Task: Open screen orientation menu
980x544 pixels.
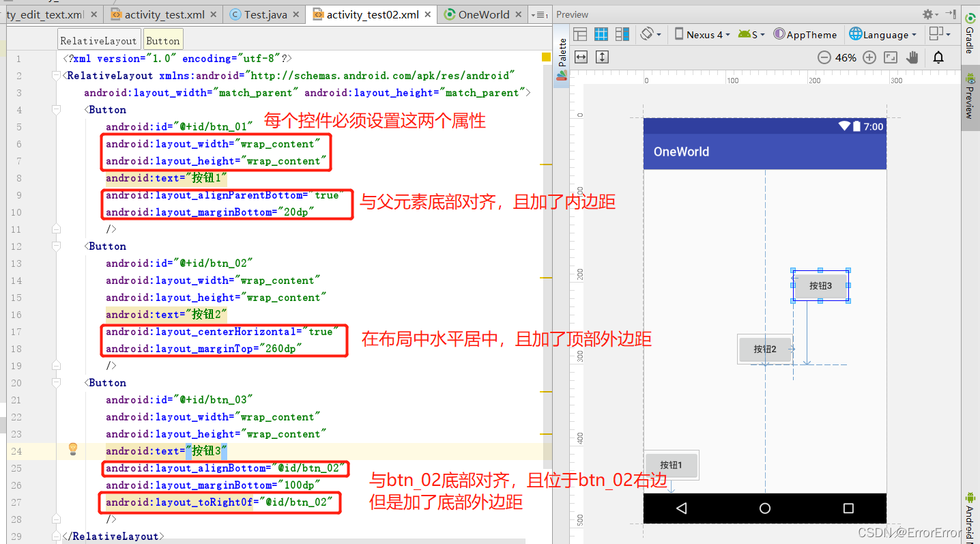Action: click(x=650, y=34)
